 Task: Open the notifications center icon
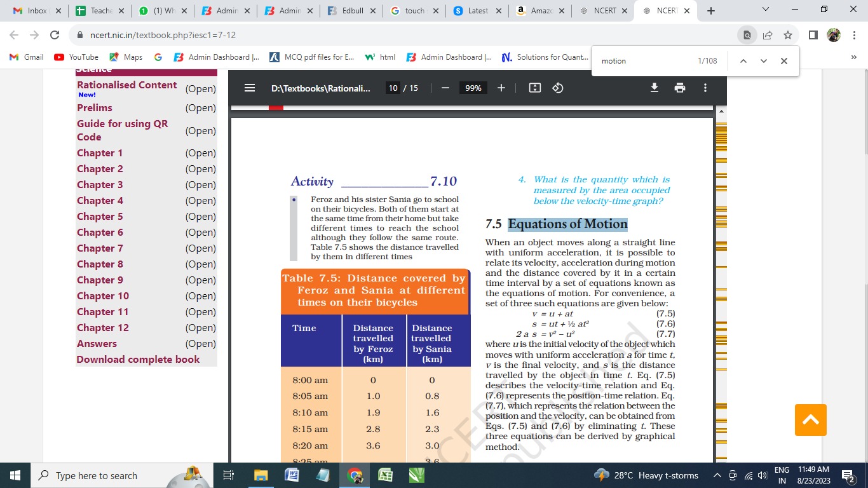tap(848, 475)
